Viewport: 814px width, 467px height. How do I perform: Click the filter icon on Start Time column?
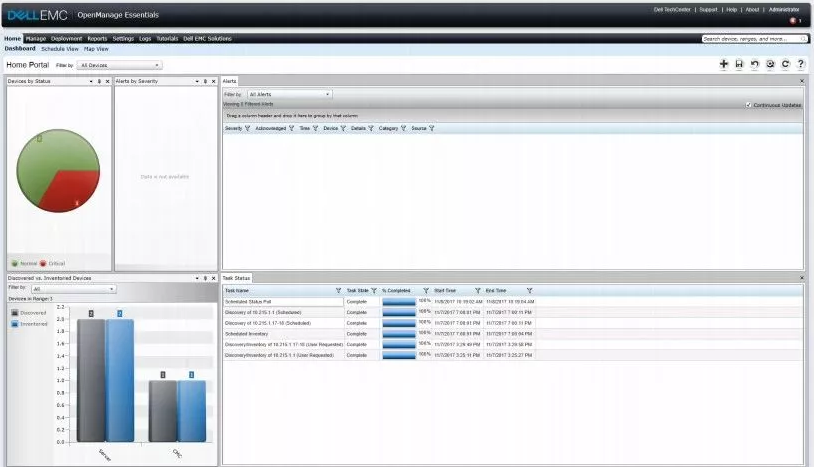[478, 291]
